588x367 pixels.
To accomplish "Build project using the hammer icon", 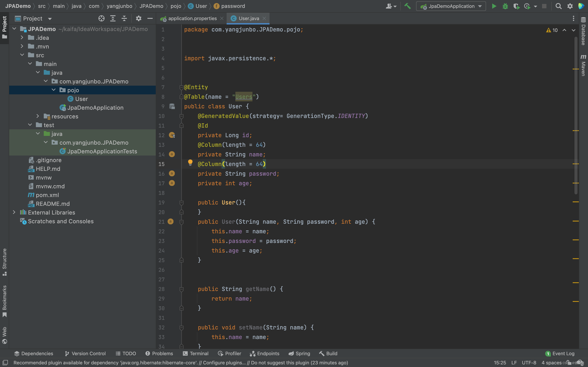I will [408, 6].
